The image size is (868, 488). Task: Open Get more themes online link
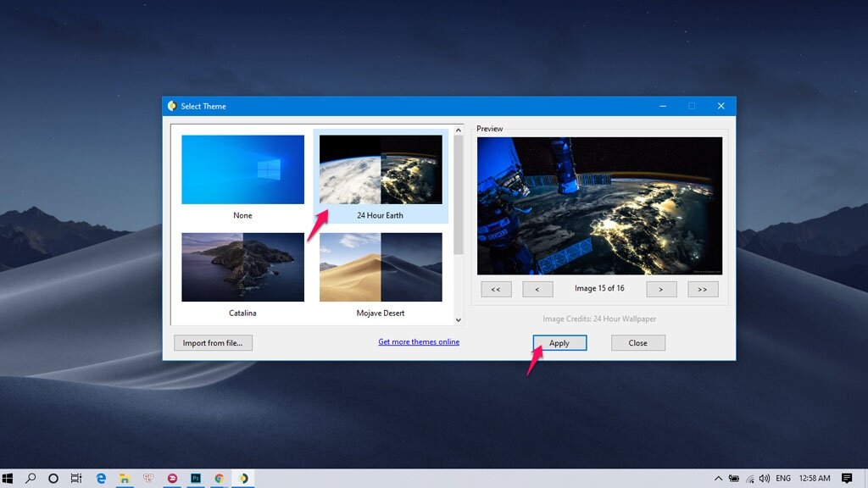tap(419, 341)
